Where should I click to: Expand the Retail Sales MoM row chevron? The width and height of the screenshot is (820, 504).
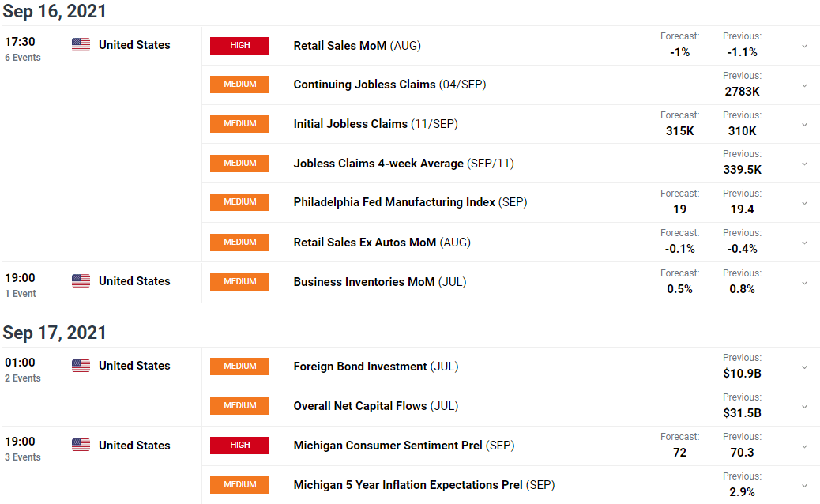point(804,46)
